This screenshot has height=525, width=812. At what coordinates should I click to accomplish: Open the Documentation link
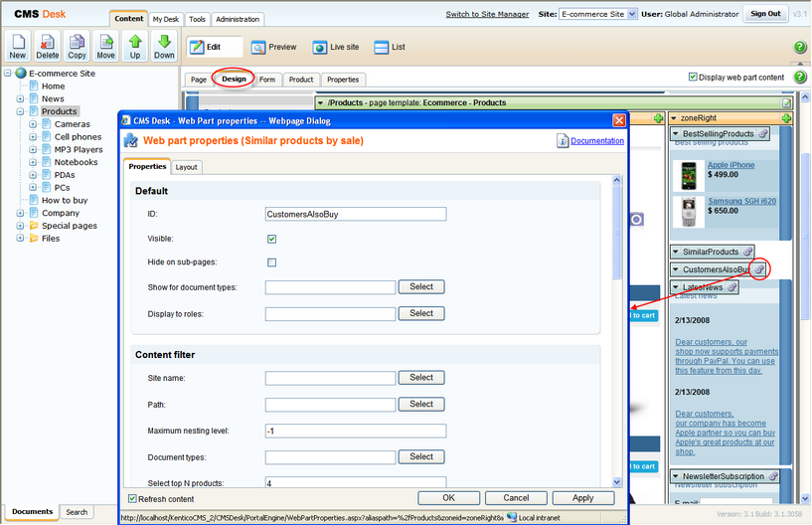tap(596, 141)
